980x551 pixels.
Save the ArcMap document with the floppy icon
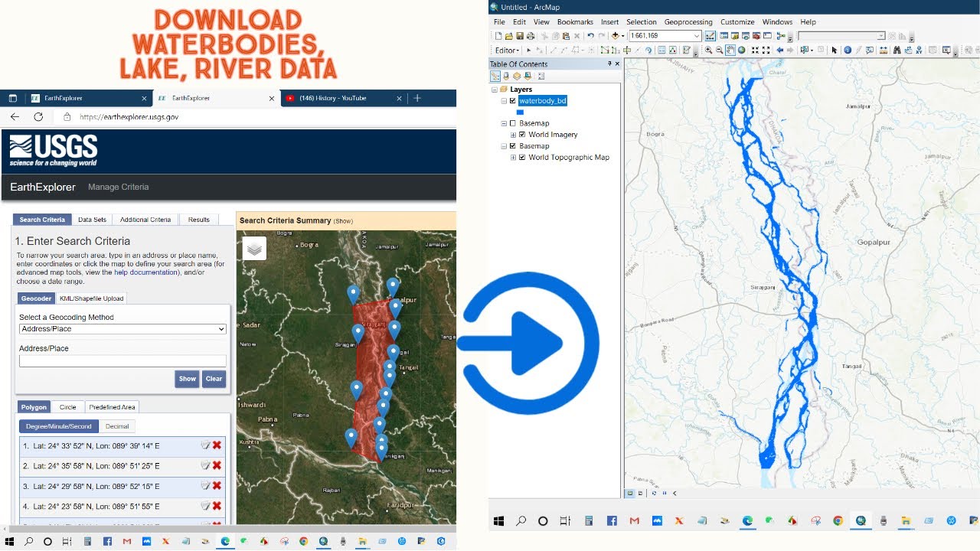click(x=520, y=36)
